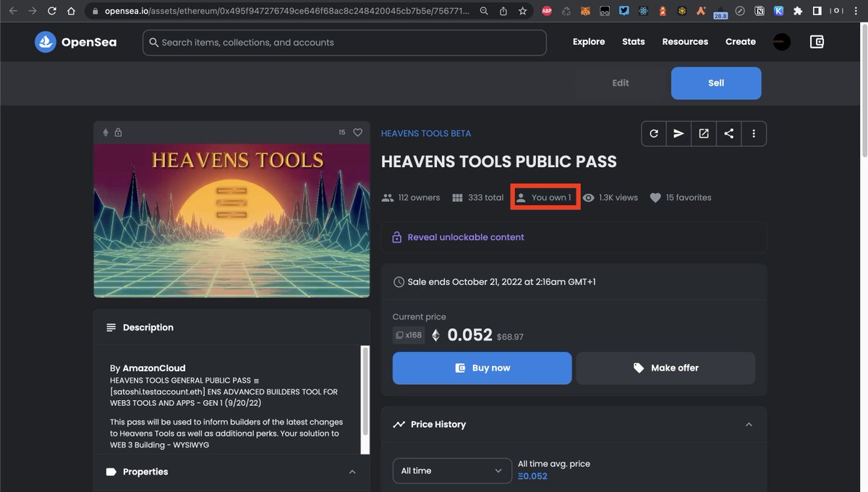Open the All time range dropdown
The height and width of the screenshot is (492, 868).
coord(452,470)
